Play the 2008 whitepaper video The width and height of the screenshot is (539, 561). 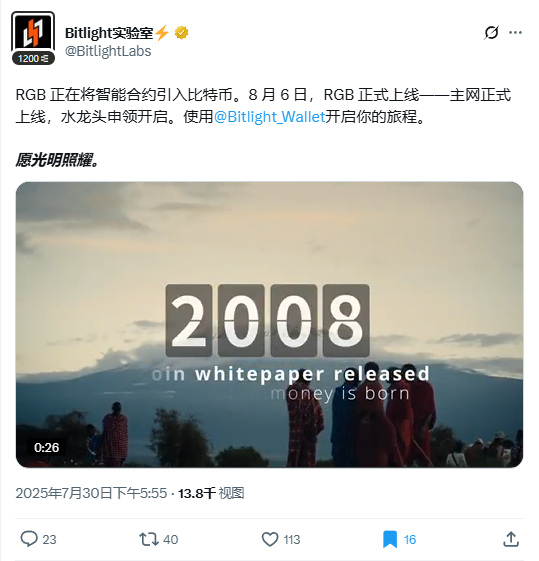click(x=269, y=325)
